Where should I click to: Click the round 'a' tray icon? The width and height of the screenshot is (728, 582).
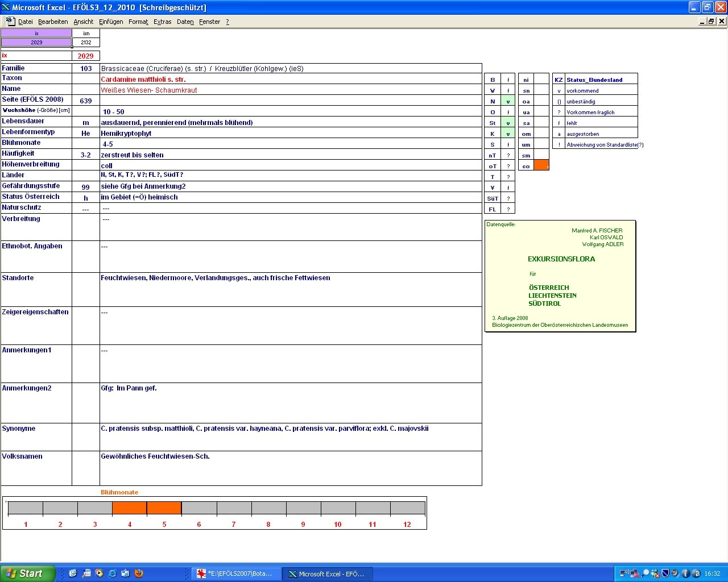point(696,573)
